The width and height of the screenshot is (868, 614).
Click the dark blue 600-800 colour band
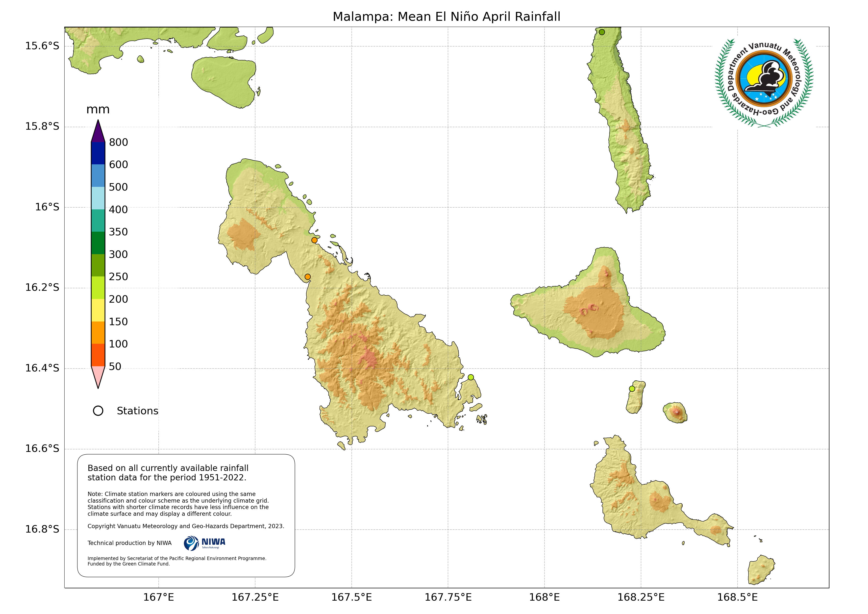98,153
